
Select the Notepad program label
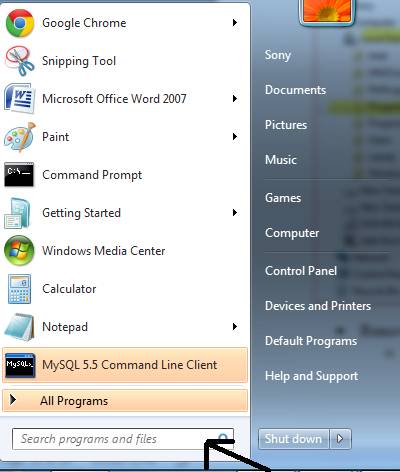click(65, 327)
